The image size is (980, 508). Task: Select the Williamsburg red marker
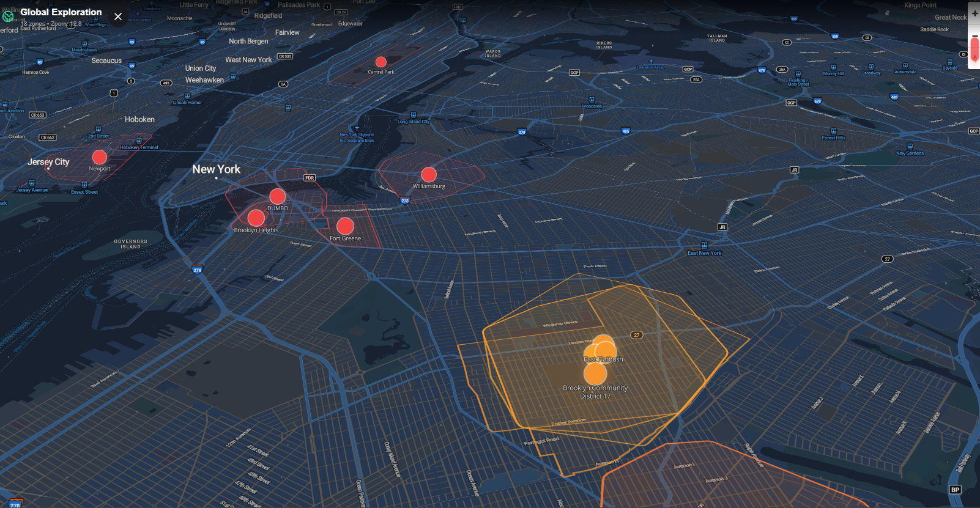(429, 175)
